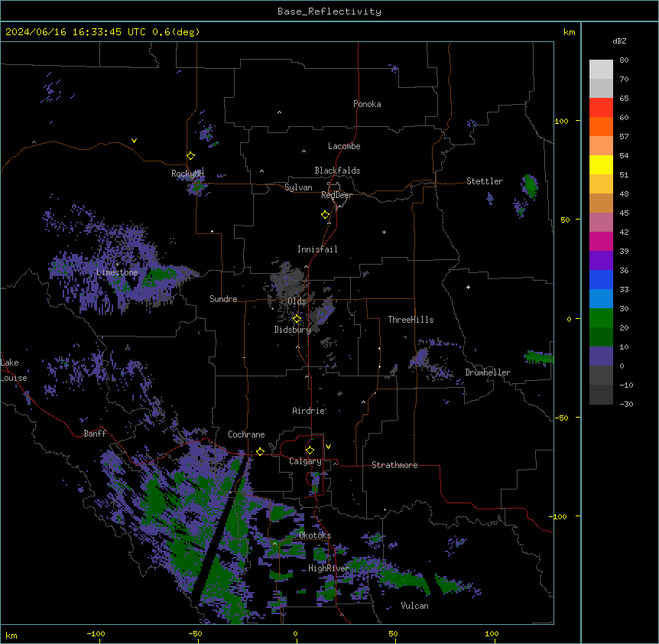The height and width of the screenshot is (644, 659).
Task: Click the dBZ legend heading
Action: point(619,41)
